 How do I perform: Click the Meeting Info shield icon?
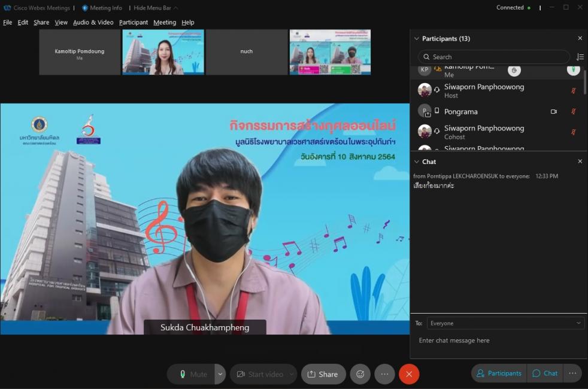85,8
